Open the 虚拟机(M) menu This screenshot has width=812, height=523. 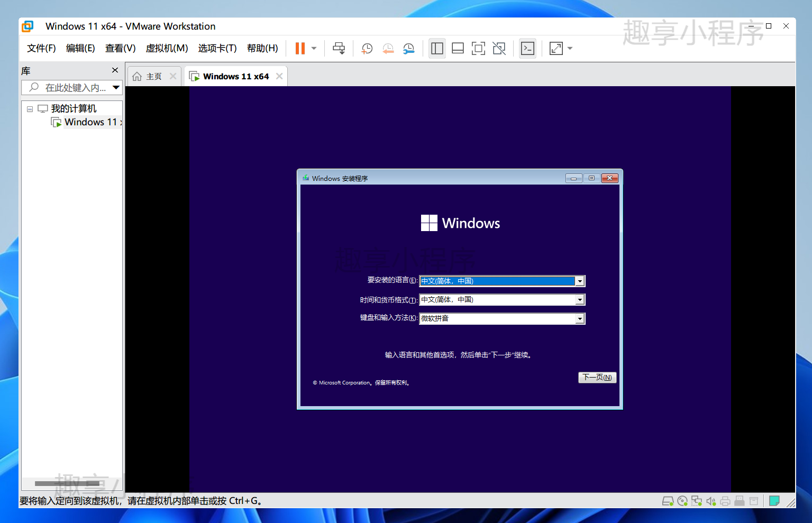pos(167,48)
